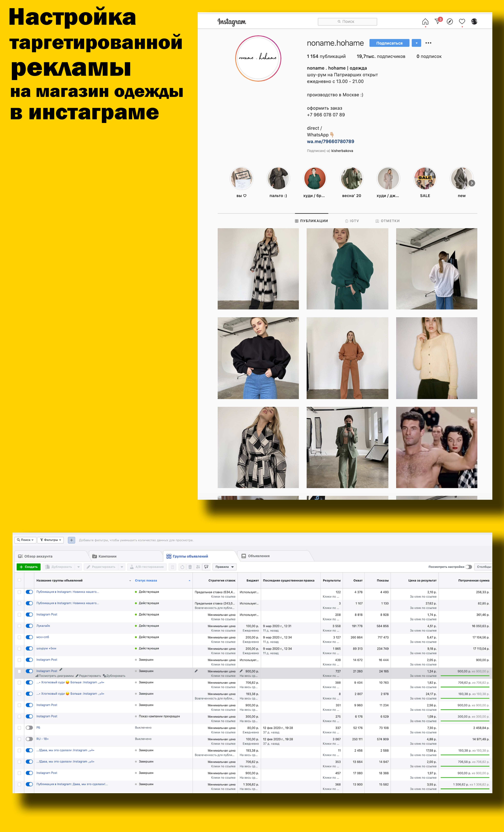
Task: Enable the 'РБ' ad set switch
Action: [29, 728]
